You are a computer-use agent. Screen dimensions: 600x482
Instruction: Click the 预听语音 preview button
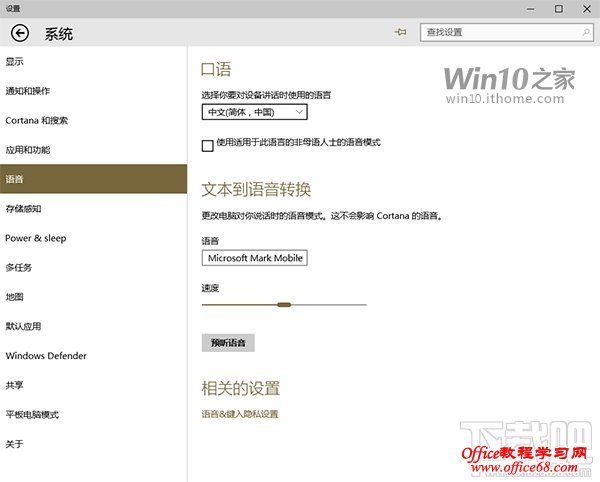(x=228, y=343)
